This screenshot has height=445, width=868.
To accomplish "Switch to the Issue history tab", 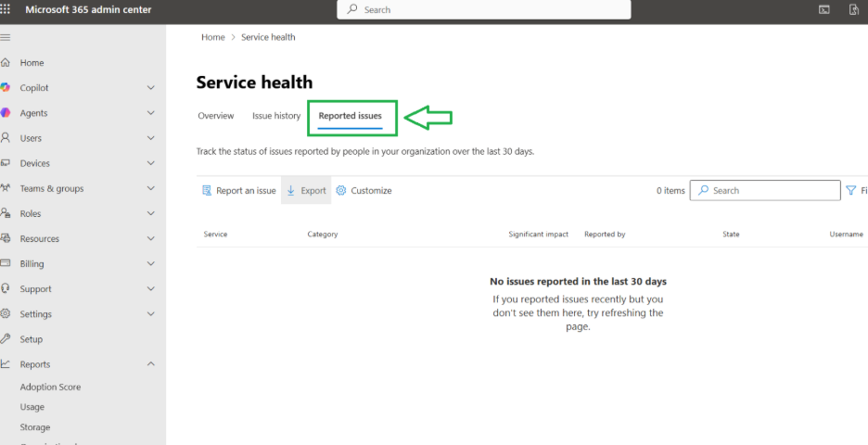I will click(276, 116).
